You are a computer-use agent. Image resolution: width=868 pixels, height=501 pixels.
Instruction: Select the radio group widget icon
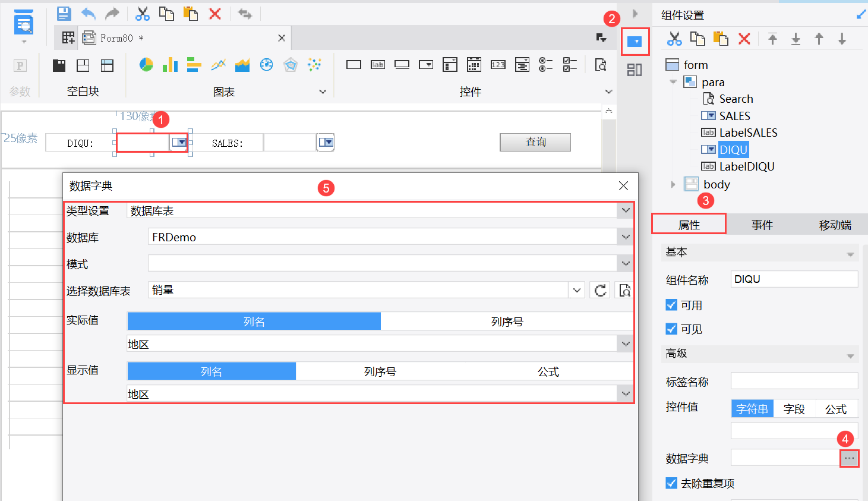click(546, 65)
